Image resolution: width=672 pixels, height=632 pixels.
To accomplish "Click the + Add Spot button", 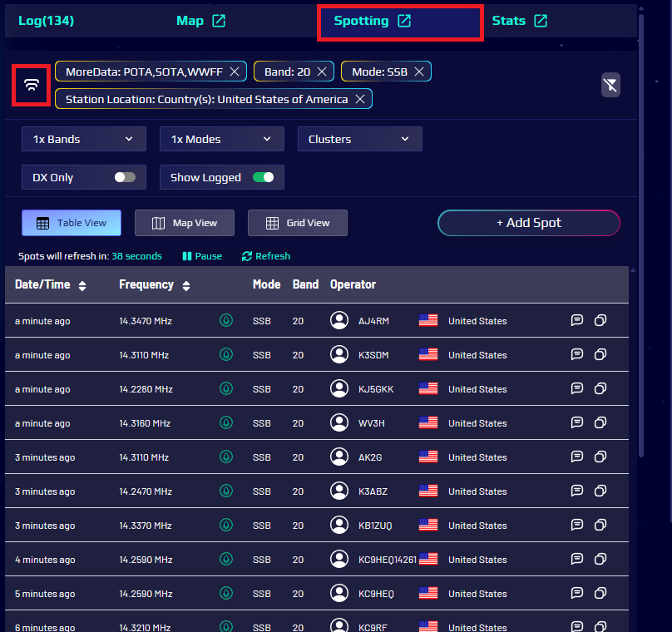I will pos(529,223).
